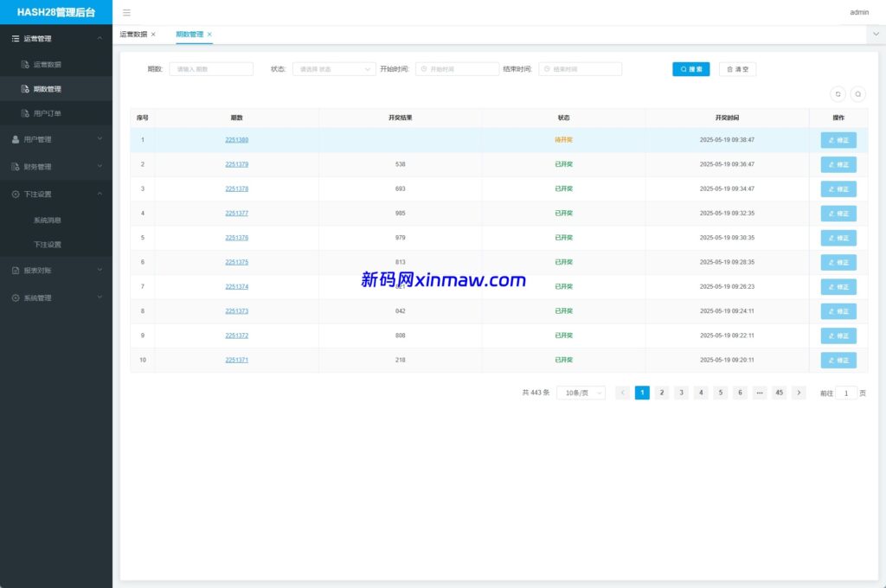Expand the 财务管理 sidebar menu
Viewport: 886px width, 588px height.
56,167
